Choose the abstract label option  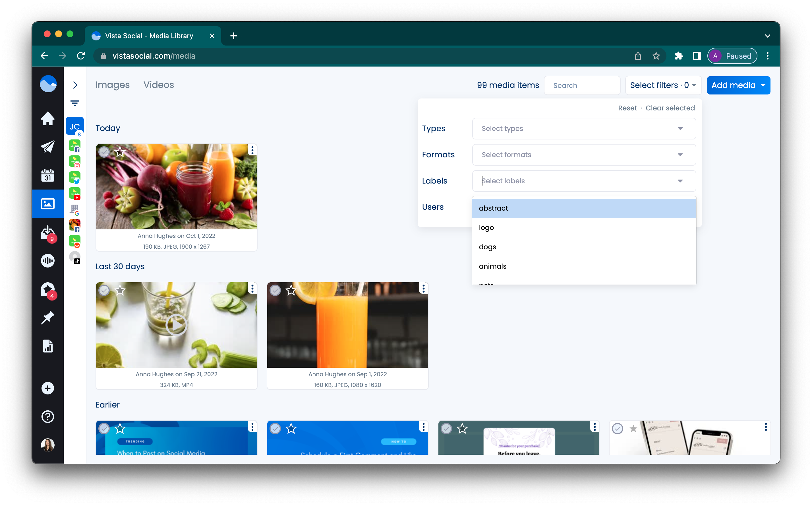pos(584,208)
